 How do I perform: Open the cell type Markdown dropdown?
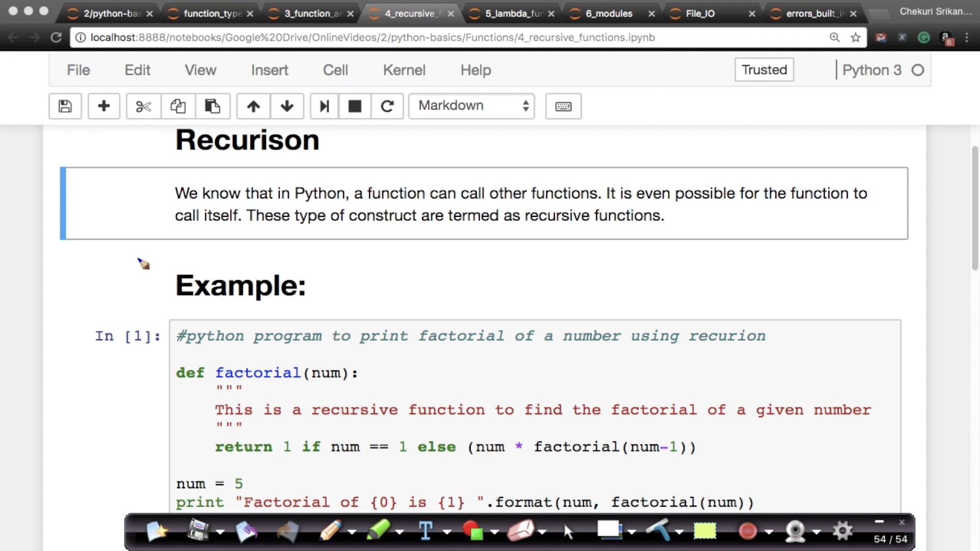(x=472, y=106)
